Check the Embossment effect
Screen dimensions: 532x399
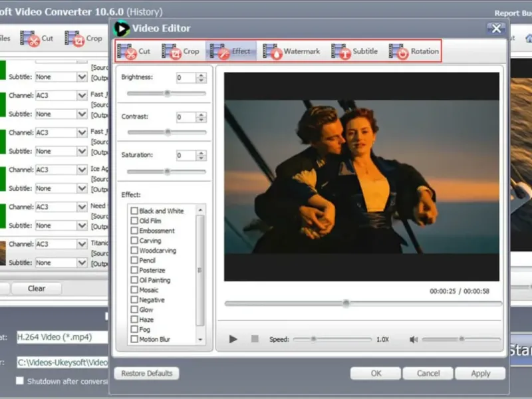tap(134, 230)
